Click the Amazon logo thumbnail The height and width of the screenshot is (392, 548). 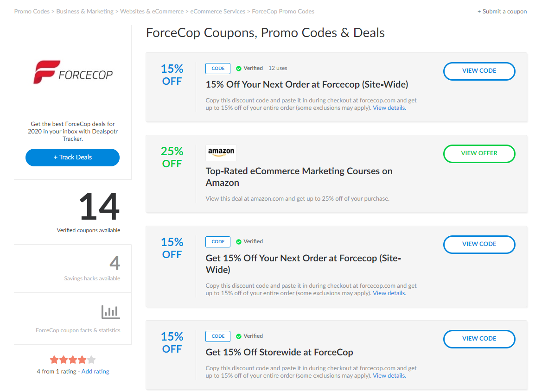pos(221,152)
